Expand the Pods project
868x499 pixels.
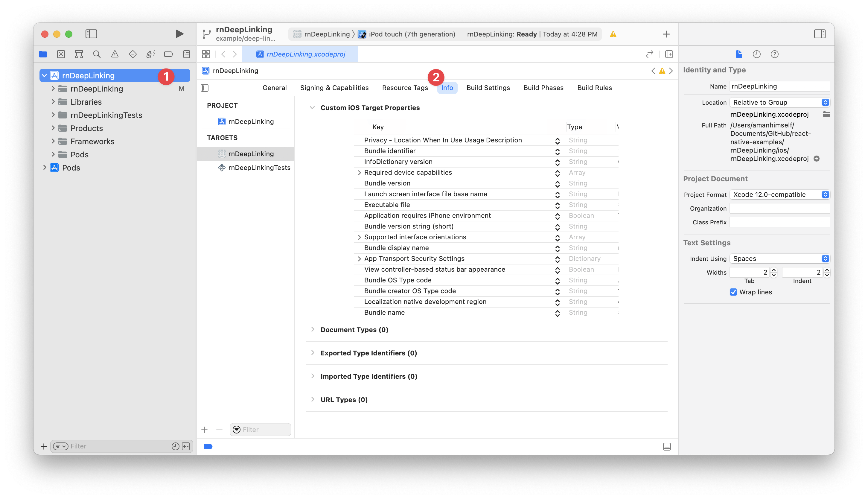[45, 167]
